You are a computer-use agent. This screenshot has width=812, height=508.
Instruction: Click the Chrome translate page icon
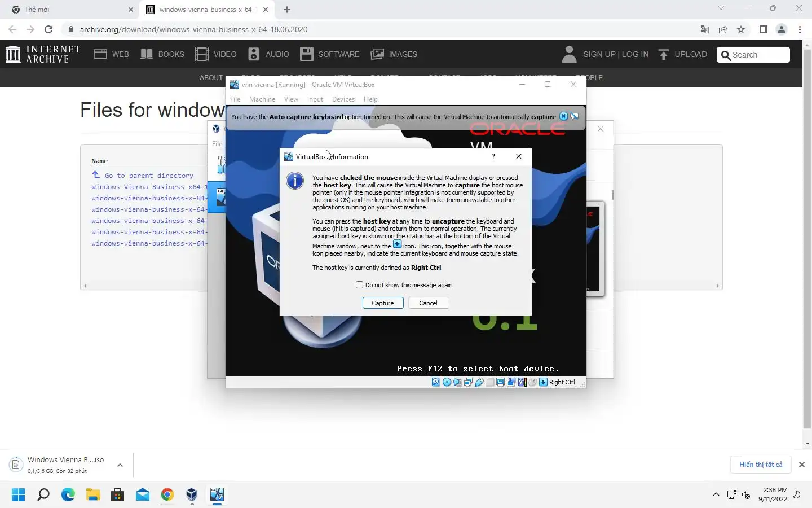point(704,29)
